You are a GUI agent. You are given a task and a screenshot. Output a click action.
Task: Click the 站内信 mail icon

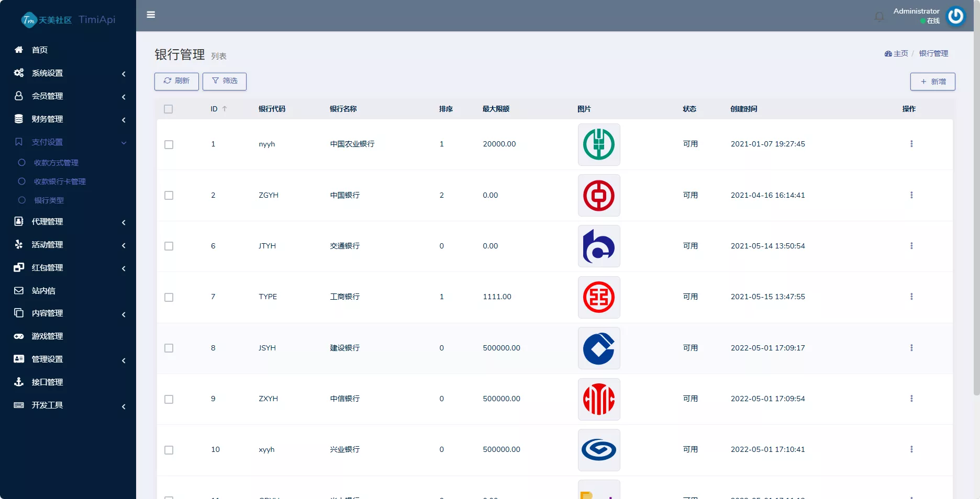[x=19, y=291]
